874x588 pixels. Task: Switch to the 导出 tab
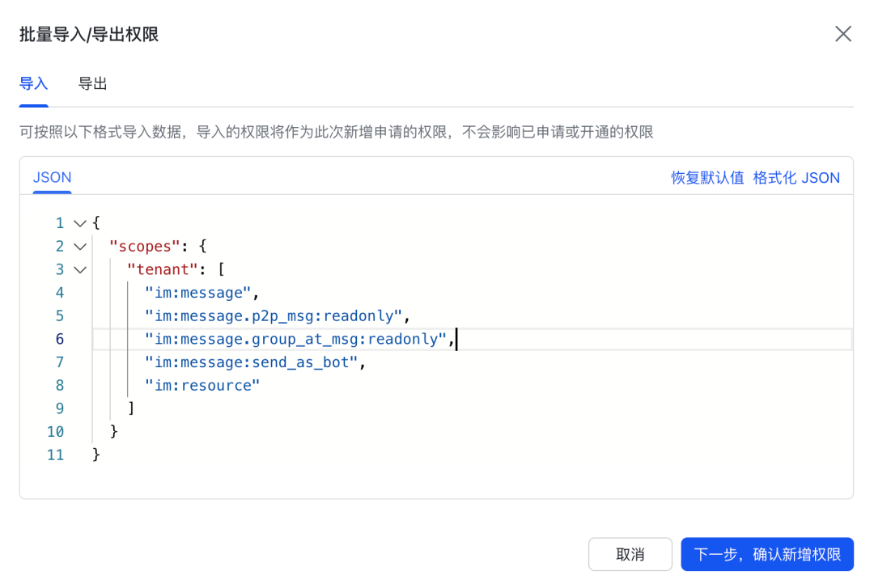(x=91, y=83)
